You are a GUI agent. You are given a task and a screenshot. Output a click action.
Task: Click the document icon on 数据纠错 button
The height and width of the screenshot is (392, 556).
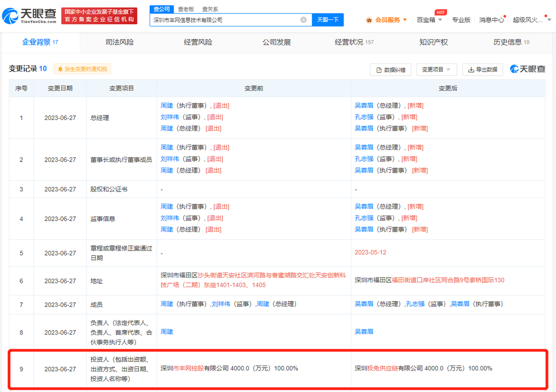coord(380,69)
